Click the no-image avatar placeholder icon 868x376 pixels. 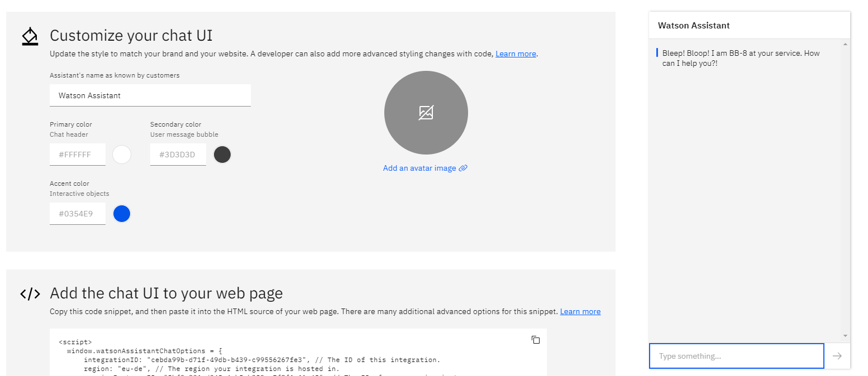click(x=426, y=113)
